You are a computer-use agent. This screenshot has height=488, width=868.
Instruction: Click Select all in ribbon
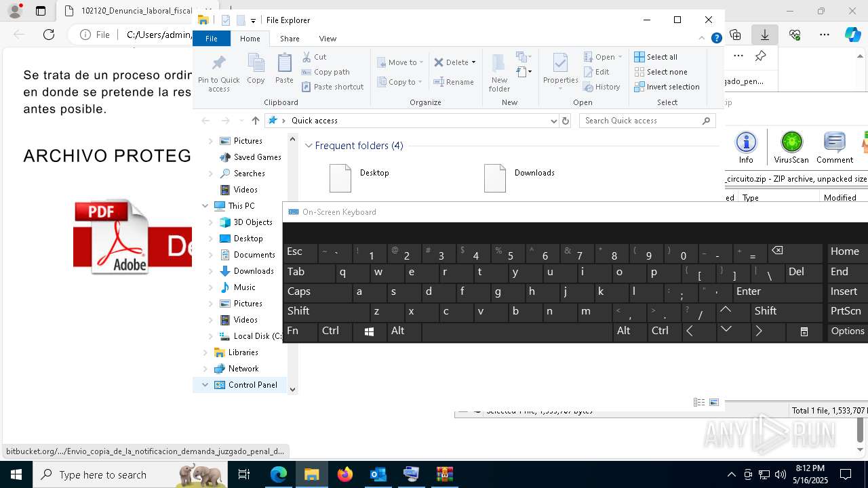click(x=655, y=57)
